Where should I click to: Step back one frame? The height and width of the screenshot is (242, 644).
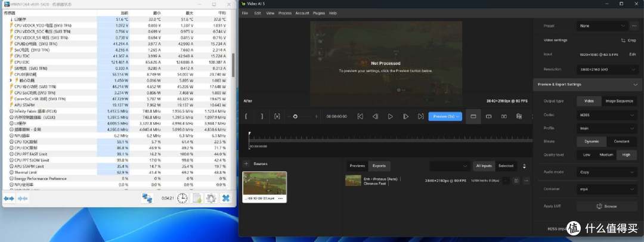coord(375,117)
